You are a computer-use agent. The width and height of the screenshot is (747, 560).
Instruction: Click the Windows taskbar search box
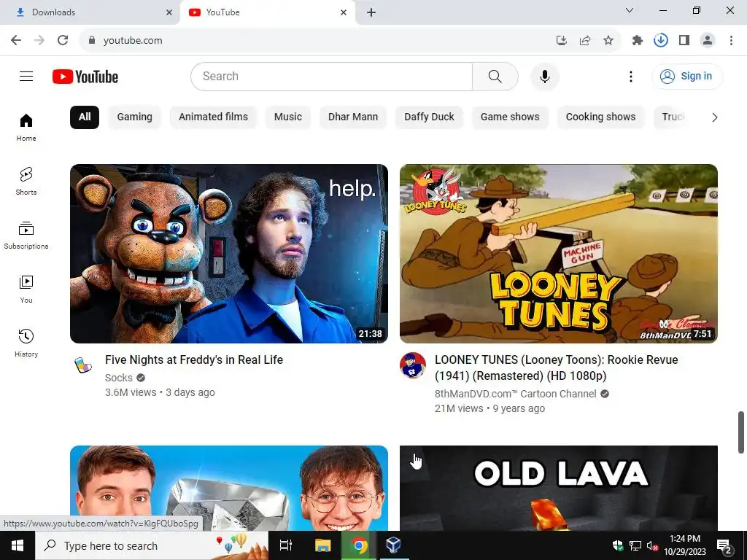click(152, 545)
